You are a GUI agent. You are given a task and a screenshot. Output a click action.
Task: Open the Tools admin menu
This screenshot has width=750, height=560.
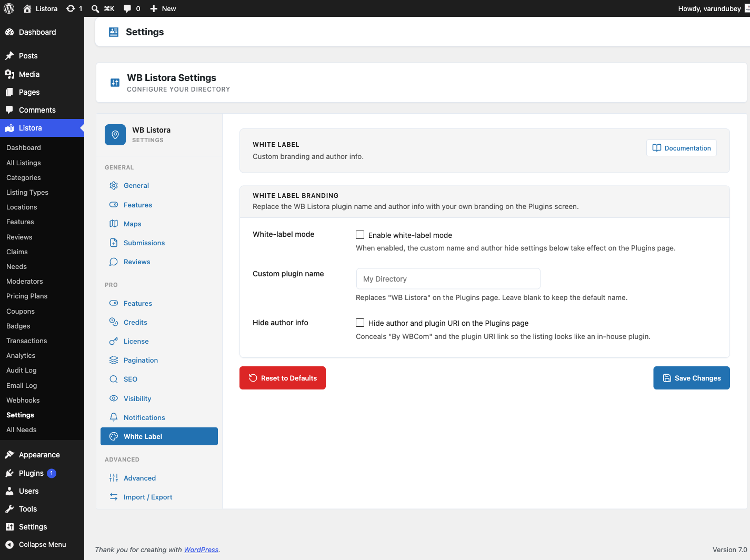[42, 509]
